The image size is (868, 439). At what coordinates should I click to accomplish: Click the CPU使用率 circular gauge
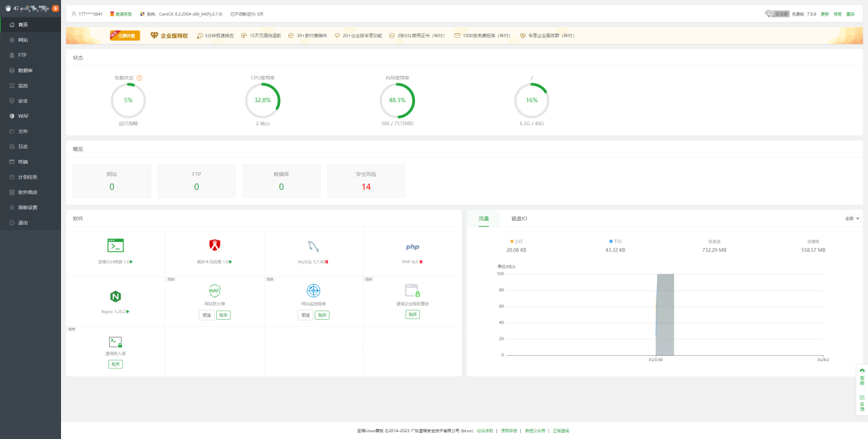click(x=262, y=100)
